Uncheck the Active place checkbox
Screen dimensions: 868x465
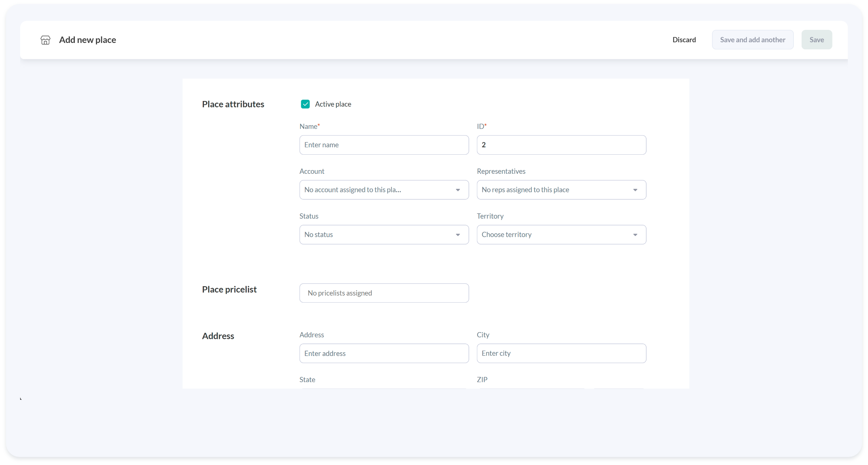pos(305,104)
